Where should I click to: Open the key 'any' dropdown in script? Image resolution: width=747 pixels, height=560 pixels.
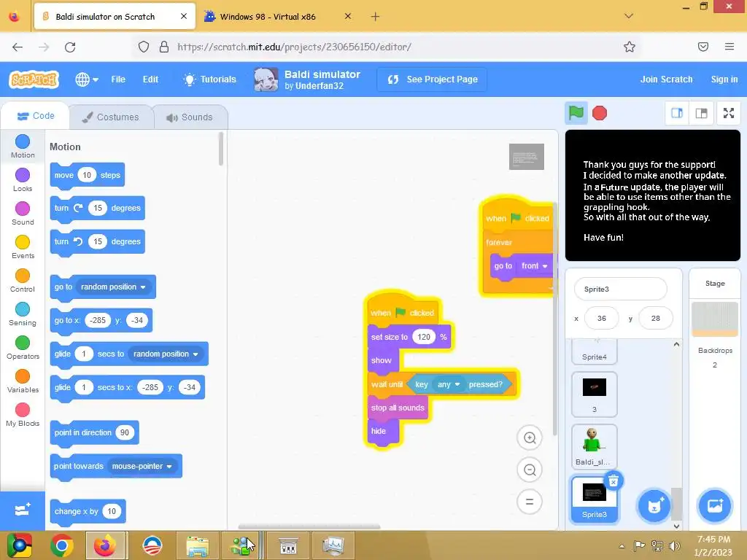(x=449, y=384)
